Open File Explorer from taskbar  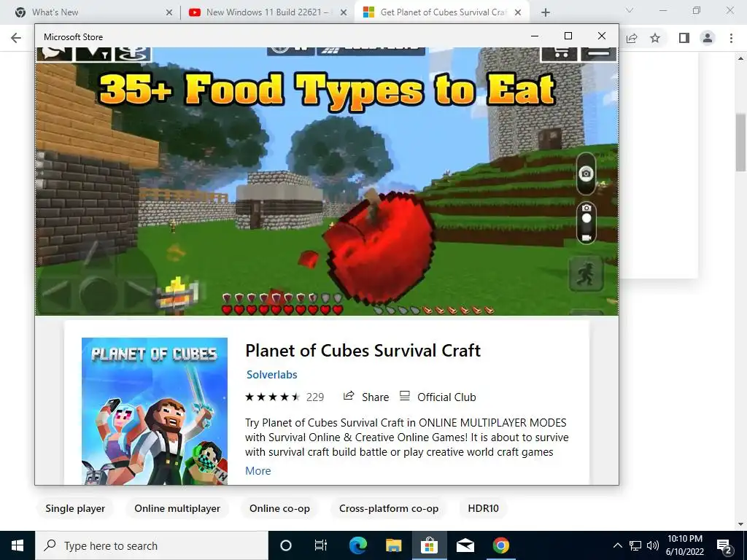393,545
